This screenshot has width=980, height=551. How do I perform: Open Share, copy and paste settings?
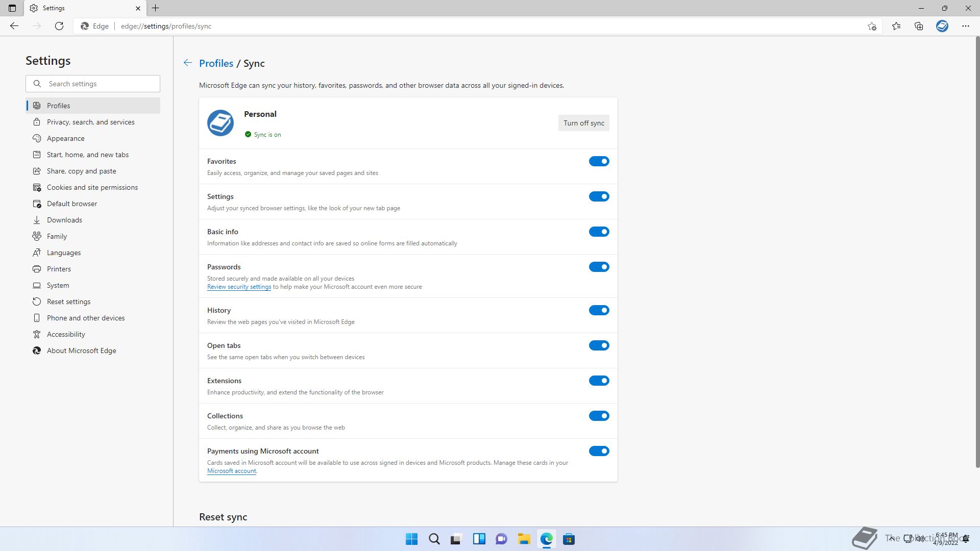click(93, 171)
